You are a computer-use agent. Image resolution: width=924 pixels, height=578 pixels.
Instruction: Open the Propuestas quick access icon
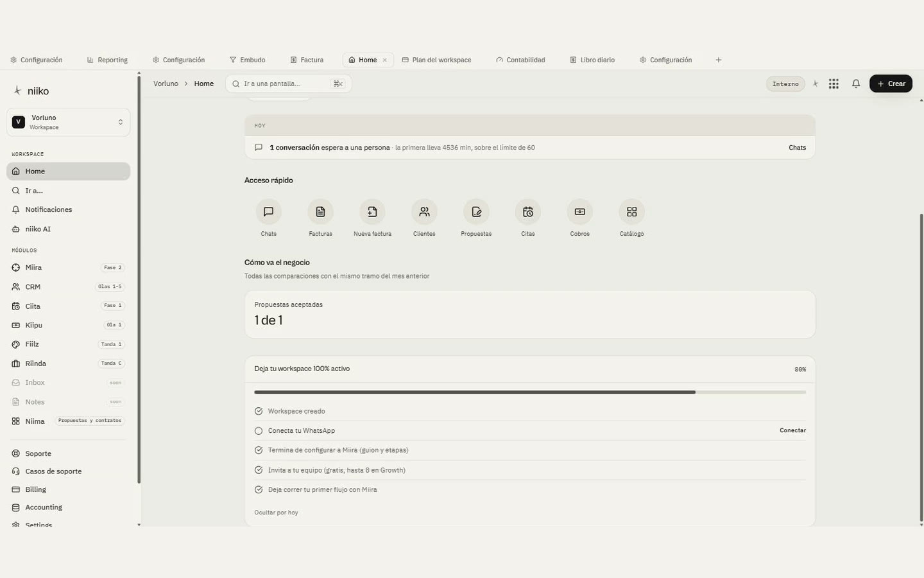pyautogui.click(x=476, y=212)
